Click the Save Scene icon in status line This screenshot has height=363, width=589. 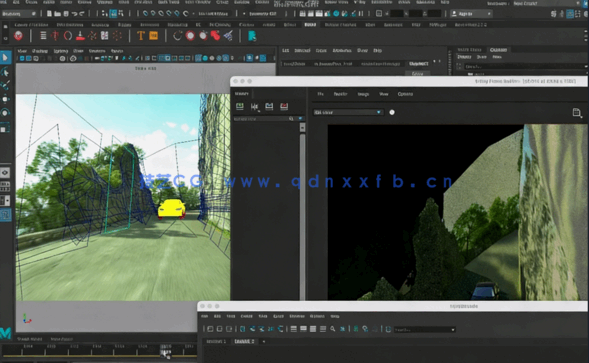(66, 14)
